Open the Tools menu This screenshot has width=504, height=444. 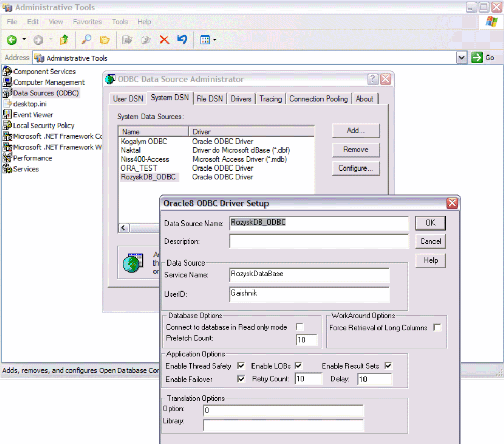coord(120,22)
